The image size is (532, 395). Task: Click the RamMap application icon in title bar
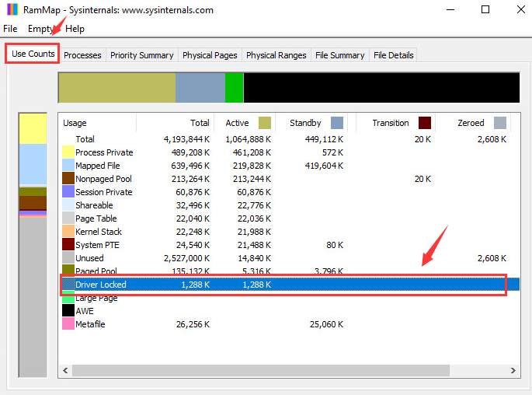point(12,9)
